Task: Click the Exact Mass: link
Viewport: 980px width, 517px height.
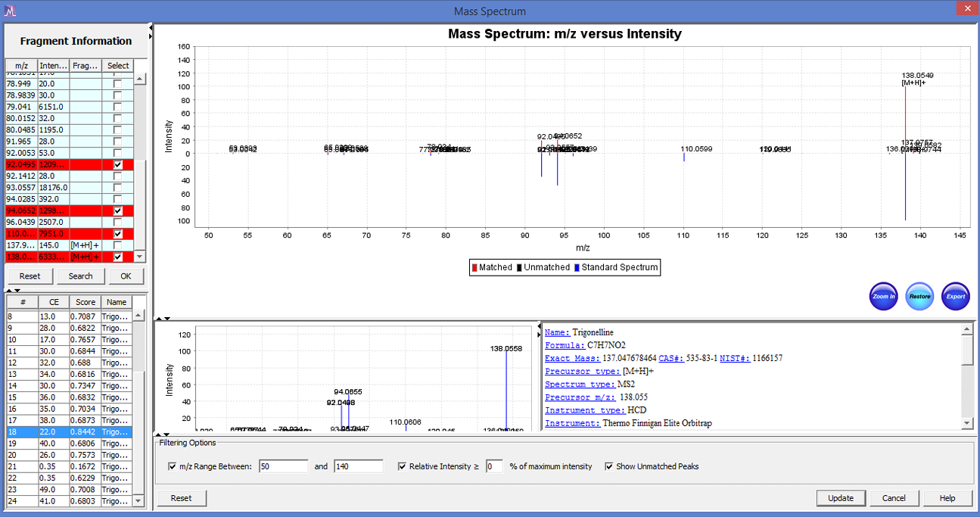Action: tap(572, 358)
